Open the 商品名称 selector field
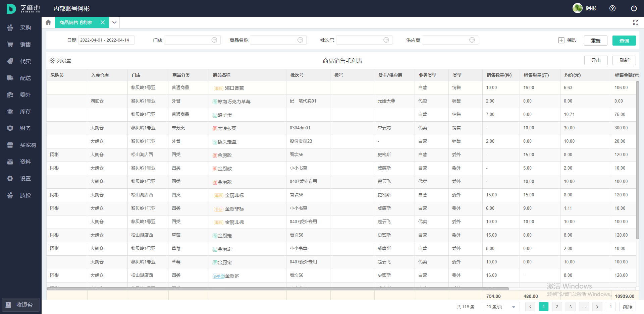The height and width of the screenshot is (314, 644). (x=278, y=40)
